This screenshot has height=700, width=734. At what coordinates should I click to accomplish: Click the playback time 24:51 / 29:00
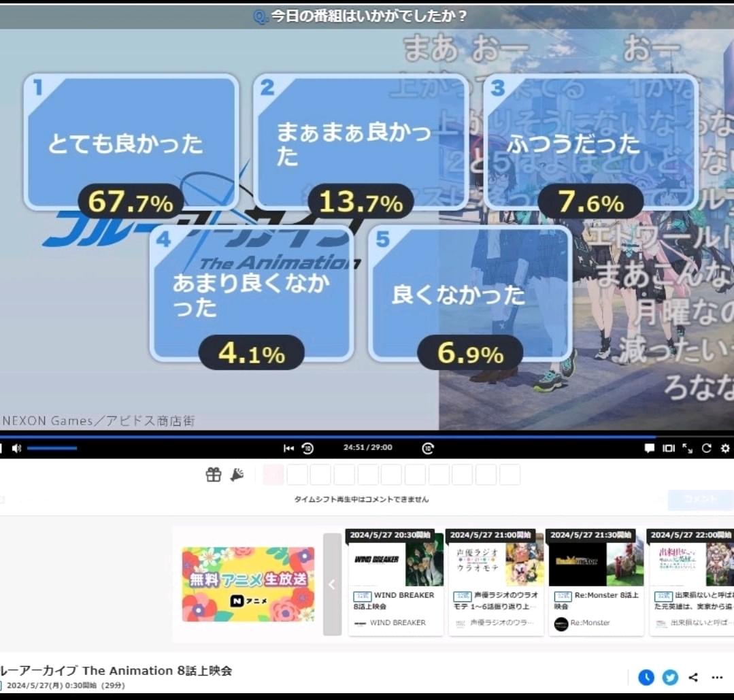[368, 448]
